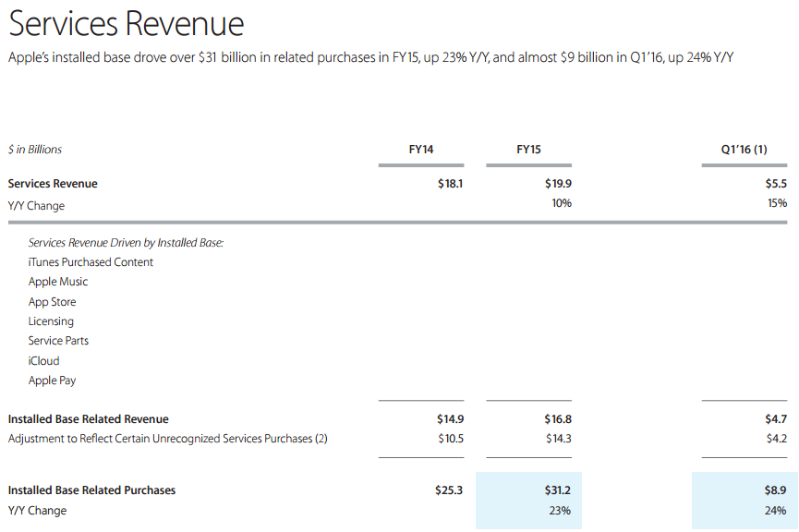Select the $14.9 Installed Base Related Revenue value
The image size is (799, 532).
point(450,419)
